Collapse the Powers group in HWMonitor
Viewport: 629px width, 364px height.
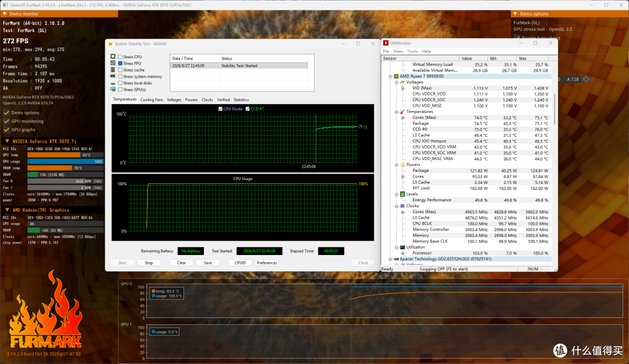tap(397, 165)
